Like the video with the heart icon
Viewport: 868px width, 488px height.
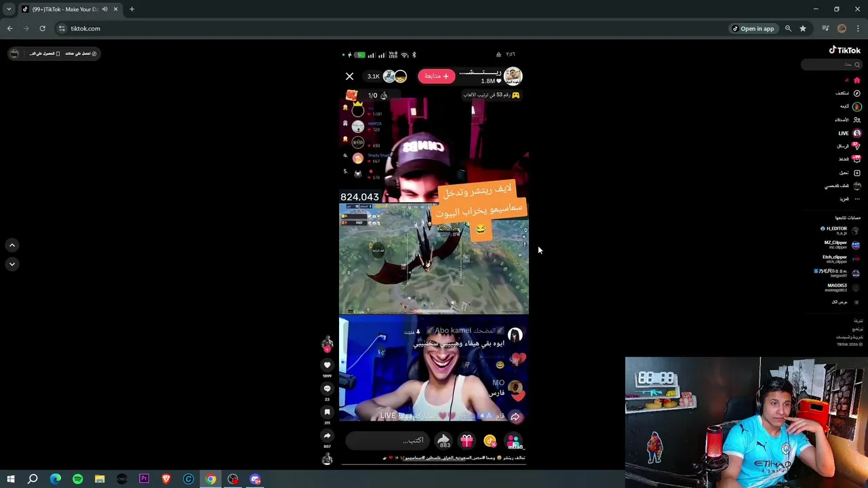point(327,365)
